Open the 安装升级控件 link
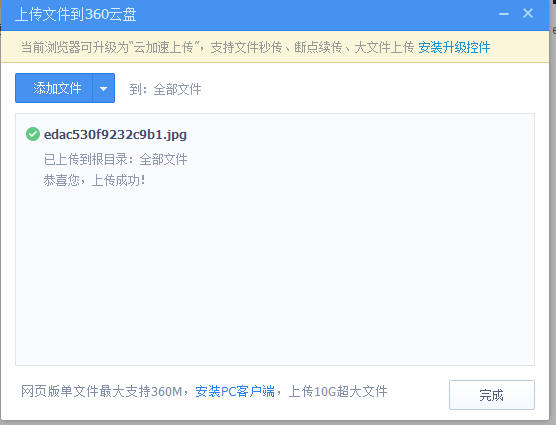556x425 pixels. (454, 47)
